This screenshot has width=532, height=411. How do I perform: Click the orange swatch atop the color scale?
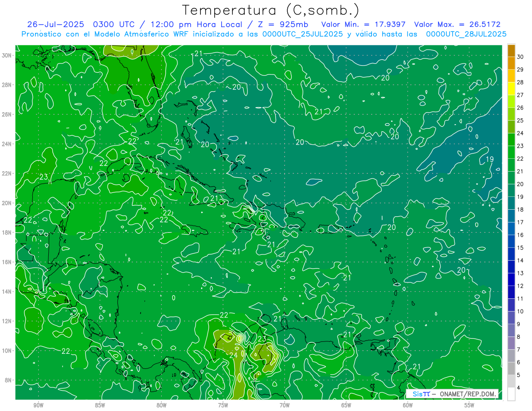pos(512,51)
